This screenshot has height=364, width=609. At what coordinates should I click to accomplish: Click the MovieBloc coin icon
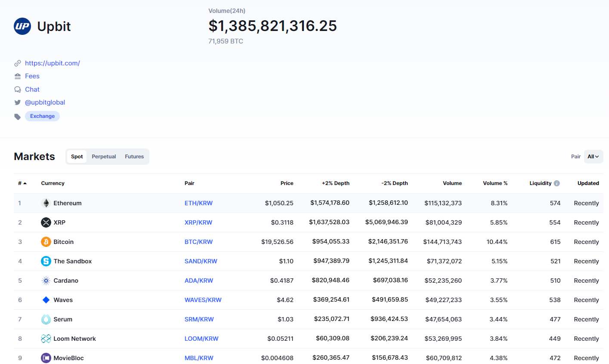(x=46, y=358)
